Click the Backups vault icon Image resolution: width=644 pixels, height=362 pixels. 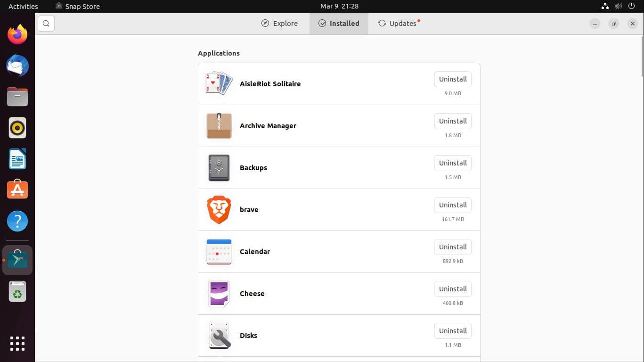coord(219,167)
